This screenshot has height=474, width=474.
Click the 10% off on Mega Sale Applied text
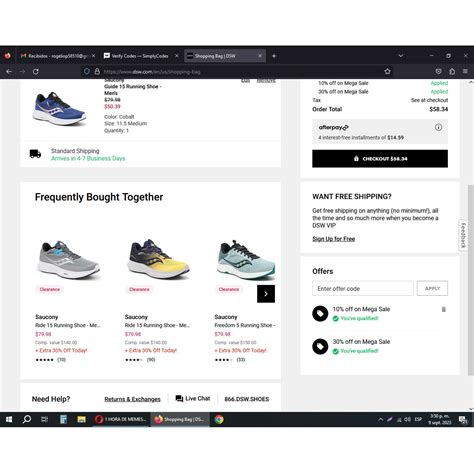[439, 83]
